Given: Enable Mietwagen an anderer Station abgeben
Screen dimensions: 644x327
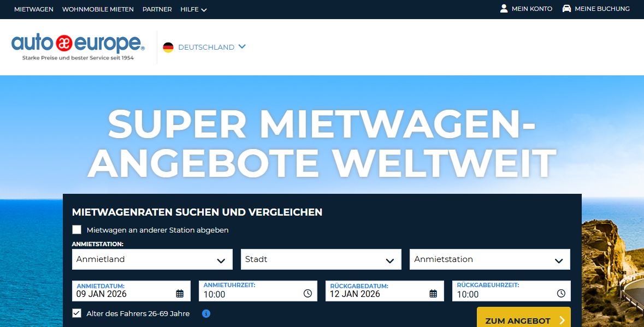Looking at the screenshot, I should [x=77, y=230].
